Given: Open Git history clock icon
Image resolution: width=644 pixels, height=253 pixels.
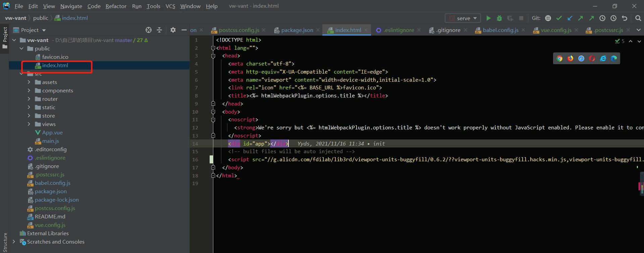Looking at the screenshot, I should [602, 18].
